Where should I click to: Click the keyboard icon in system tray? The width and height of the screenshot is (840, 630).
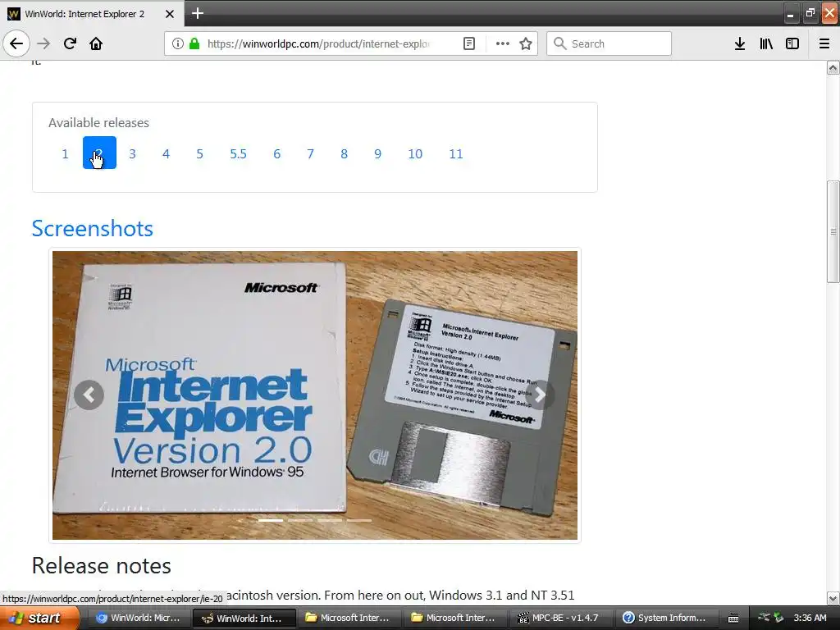[x=733, y=619]
